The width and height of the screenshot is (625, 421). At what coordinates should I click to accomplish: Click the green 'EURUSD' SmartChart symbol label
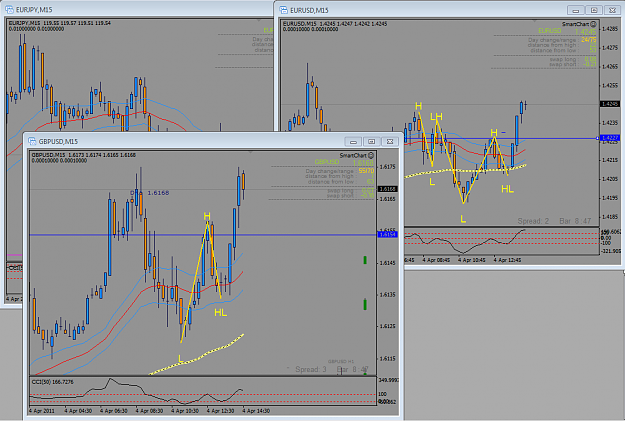coord(550,31)
